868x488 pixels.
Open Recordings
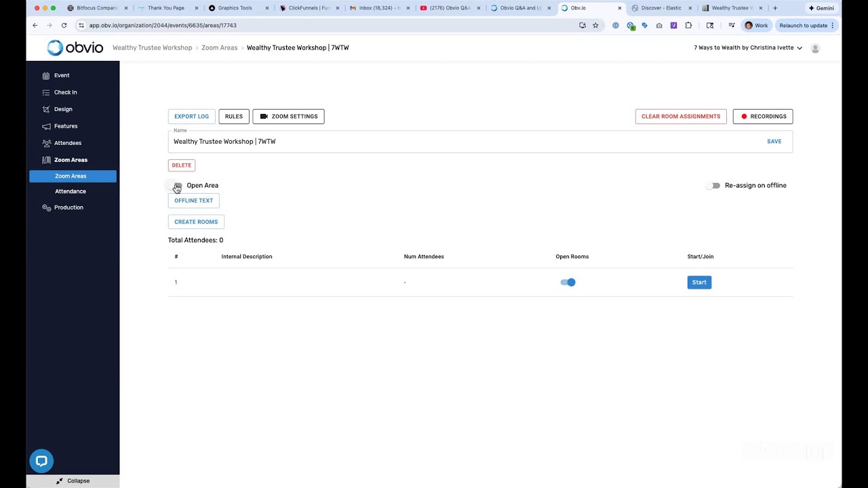pos(763,117)
